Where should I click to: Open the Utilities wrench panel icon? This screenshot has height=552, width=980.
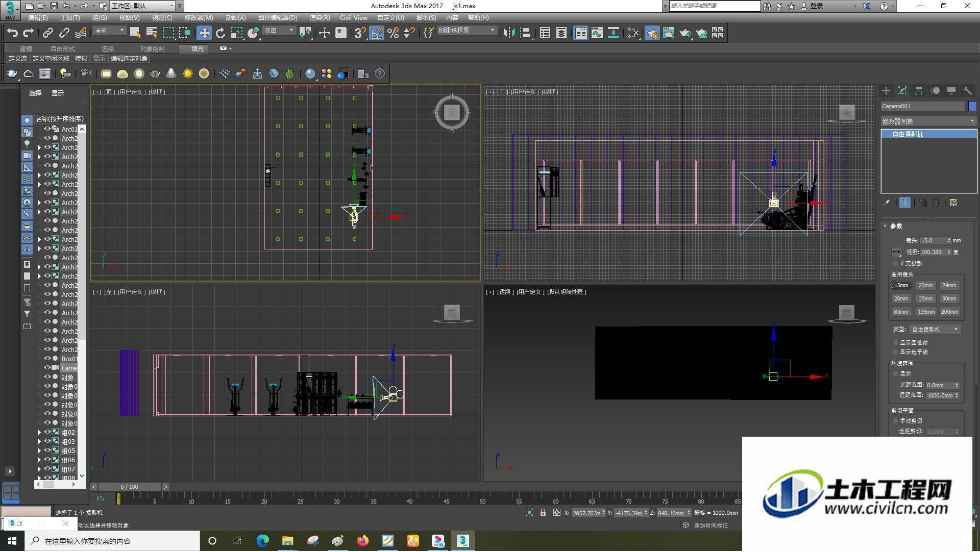point(967,91)
